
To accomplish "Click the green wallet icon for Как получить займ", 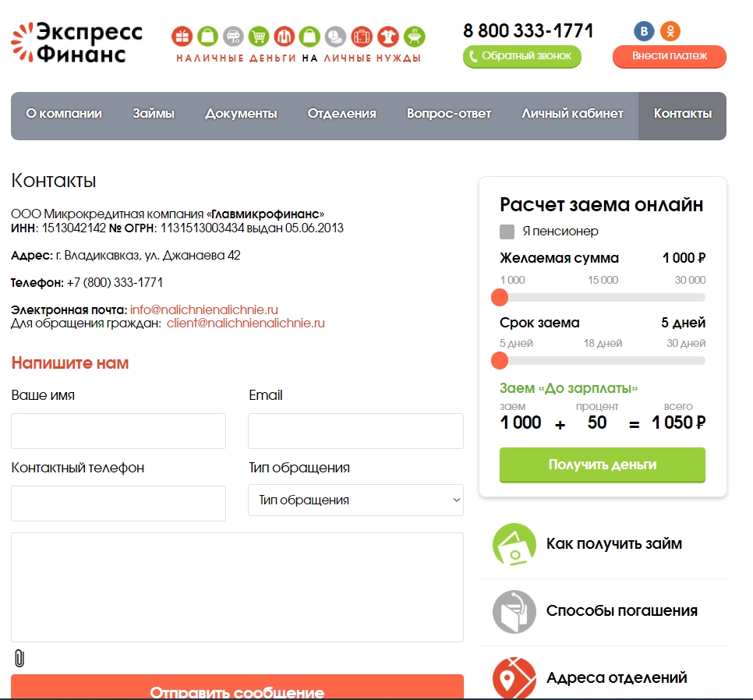I will [x=514, y=544].
